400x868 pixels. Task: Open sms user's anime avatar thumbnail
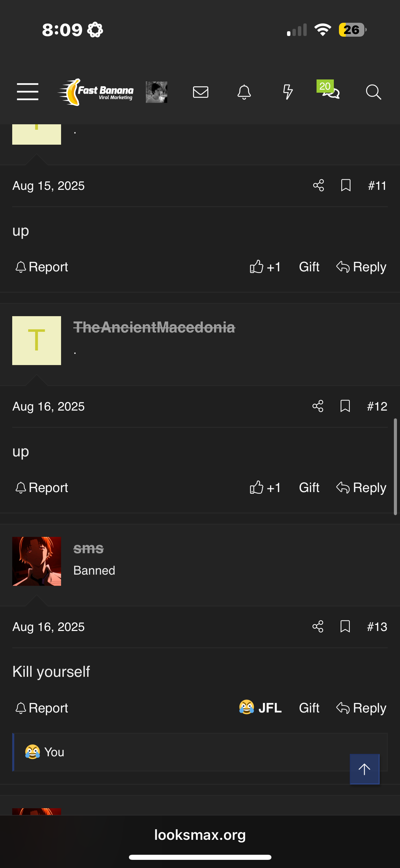click(x=37, y=561)
